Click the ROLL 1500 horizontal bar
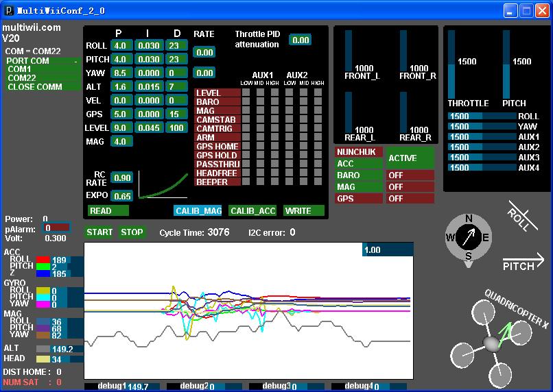This screenshot has height=392, width=553. pyautogui.click(x=482, y=117)
